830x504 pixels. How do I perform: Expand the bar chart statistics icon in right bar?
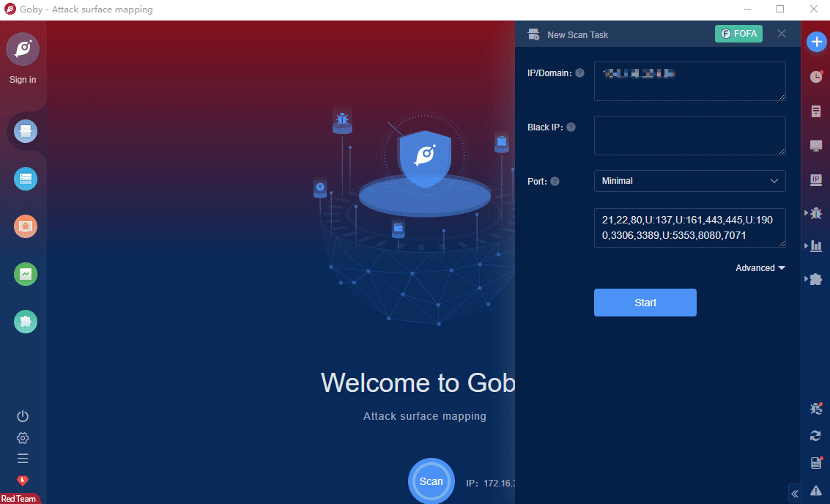(x=815, y=245)
